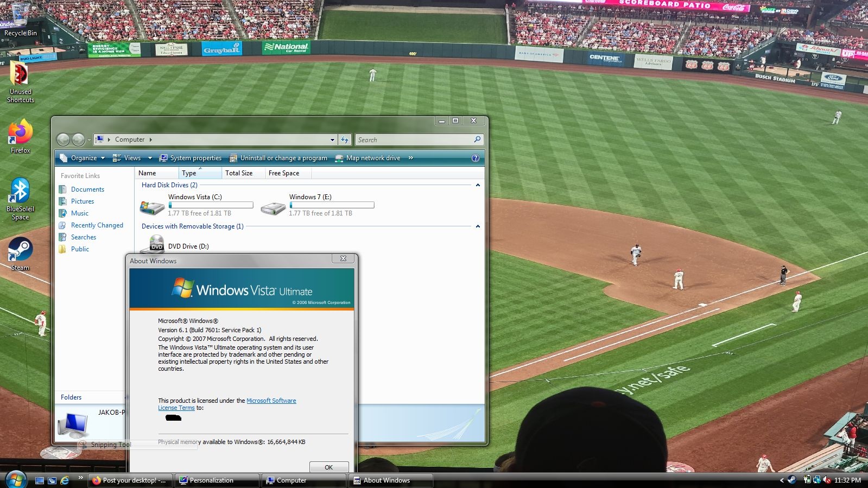
Task: Click the Start orb button
Action: pos(15,480)
